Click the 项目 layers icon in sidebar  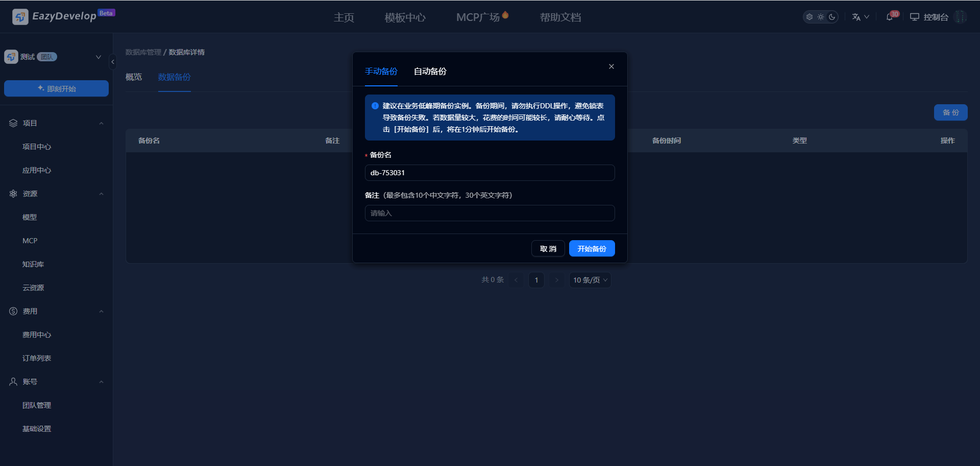coord(13,123)
